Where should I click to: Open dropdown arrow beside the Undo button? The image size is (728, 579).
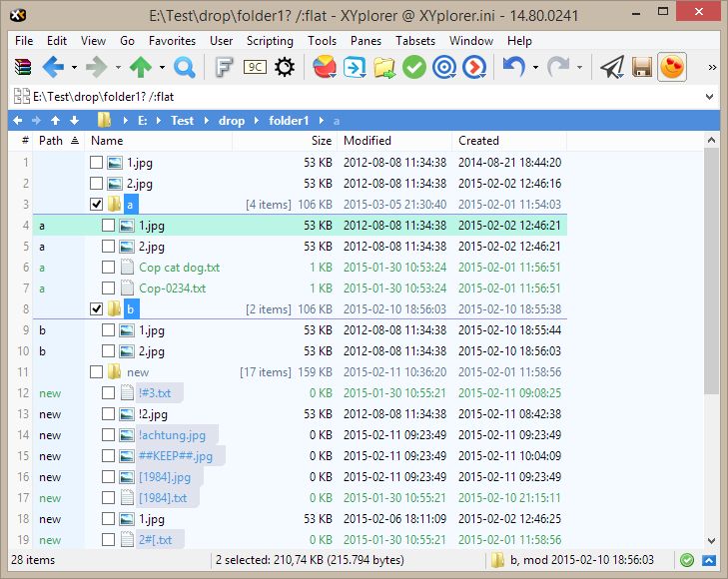(535, 67)
